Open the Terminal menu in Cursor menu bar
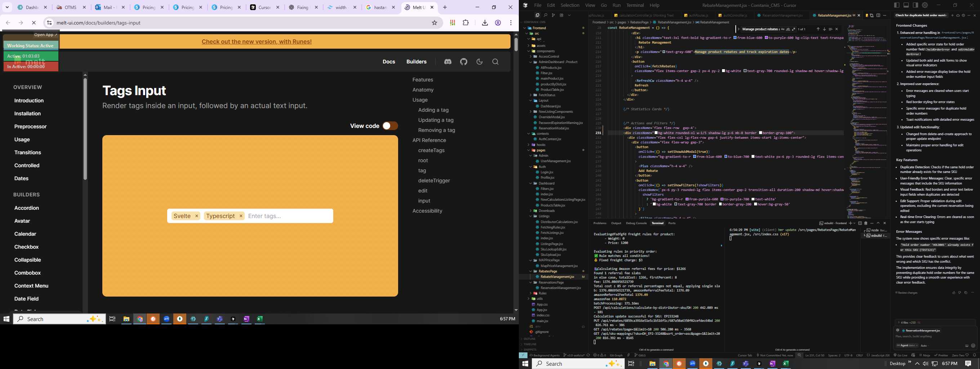Image resolution: width=980 pixels, height=369 pixels. coord(635,5)
